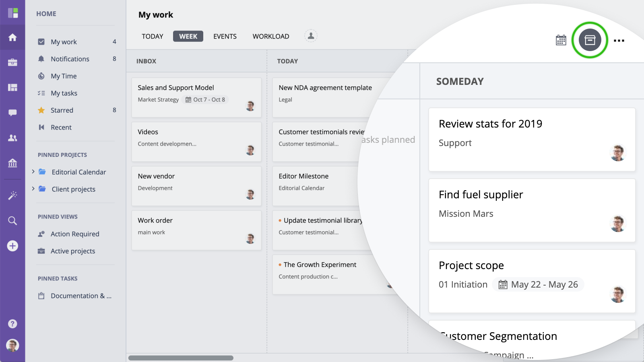The height and width of the screenshot is (362, 644).
Task: Open the chat bubble icon in sidebar
Action: (x=12, y=113)
